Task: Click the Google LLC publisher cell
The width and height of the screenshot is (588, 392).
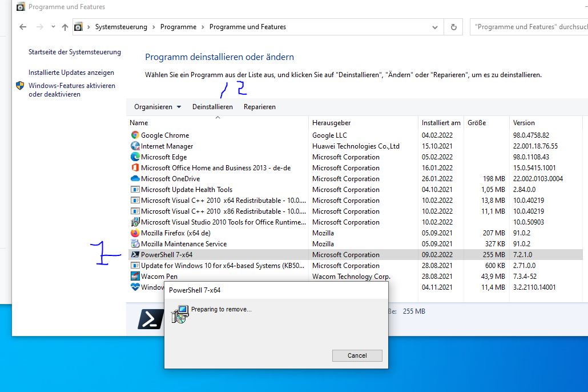Action: click(x=329, y=135)
